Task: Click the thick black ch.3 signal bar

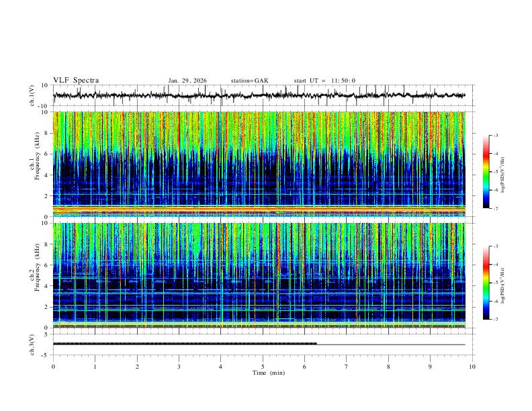Action: click(185, 344)
